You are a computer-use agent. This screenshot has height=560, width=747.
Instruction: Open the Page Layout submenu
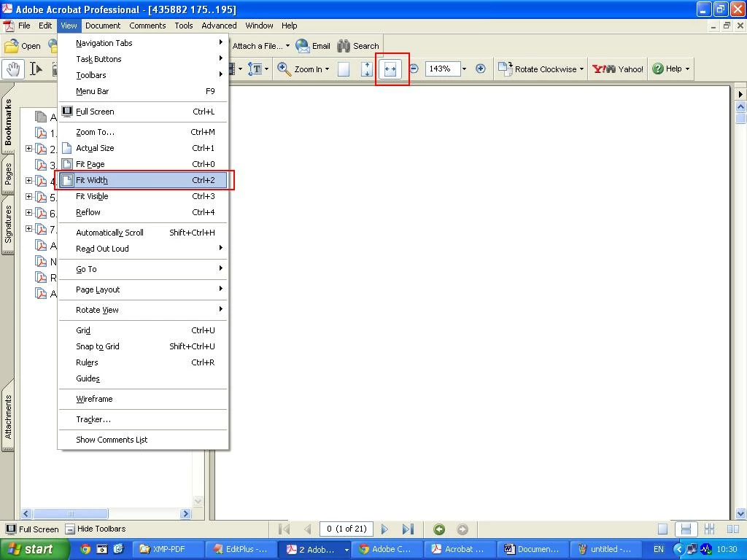tap(143, 289)
